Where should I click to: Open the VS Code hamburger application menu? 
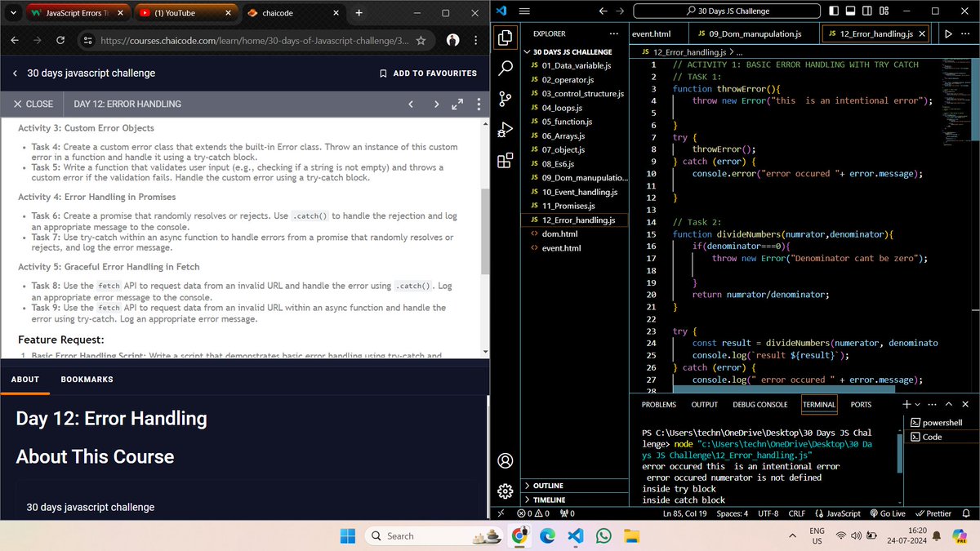[x=525, y=10]
